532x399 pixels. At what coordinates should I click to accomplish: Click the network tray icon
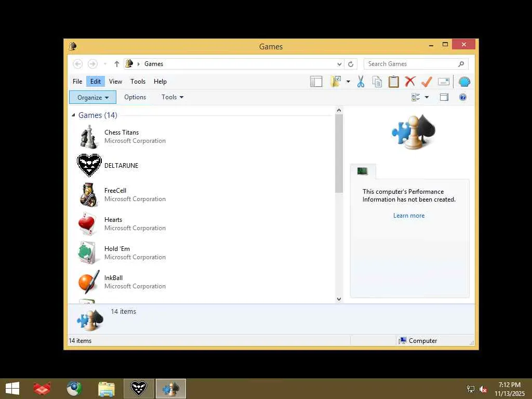471,389
